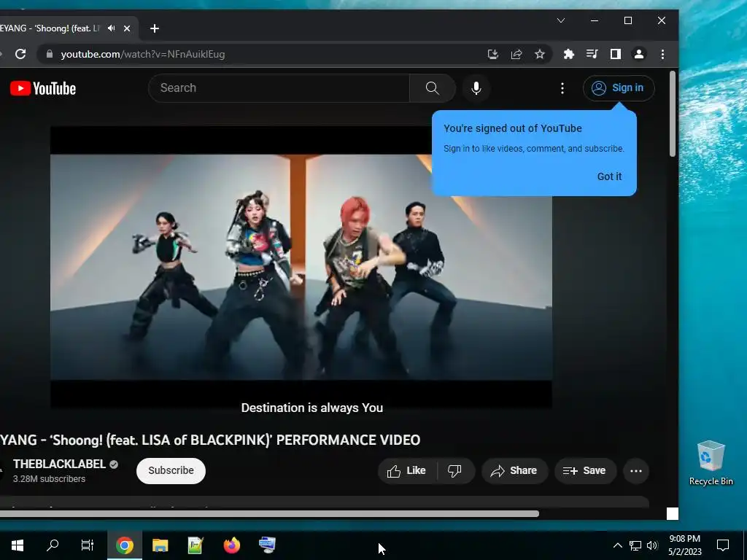Mute tab via speaker icon on tab
This screenshot has height=560, width=747.
click(112, 28)
